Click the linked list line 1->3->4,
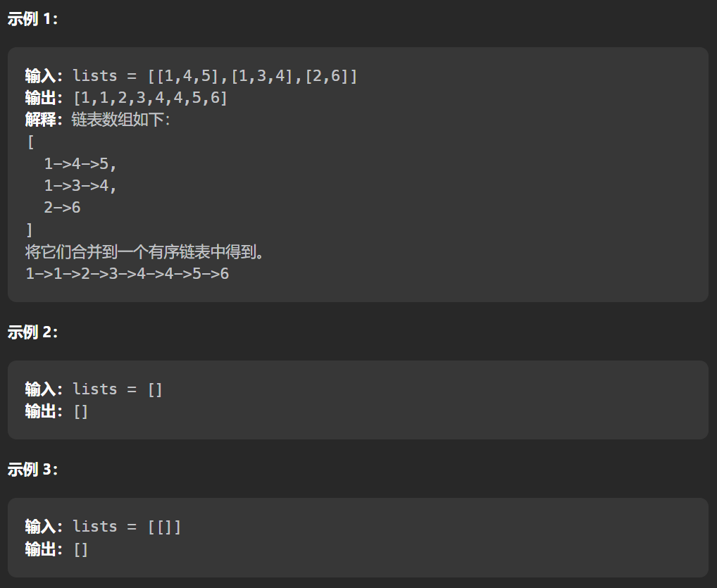717x588 pixels. [80, 186]
